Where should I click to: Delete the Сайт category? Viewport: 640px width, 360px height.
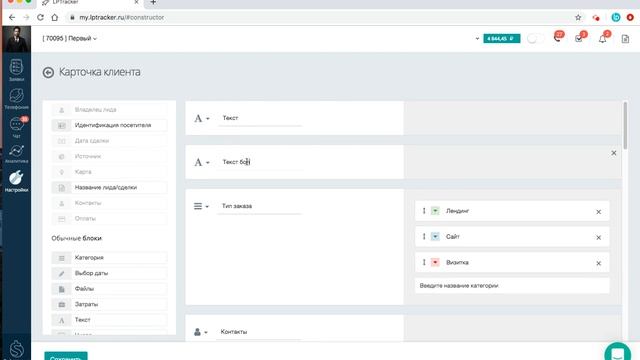[598, 238]
